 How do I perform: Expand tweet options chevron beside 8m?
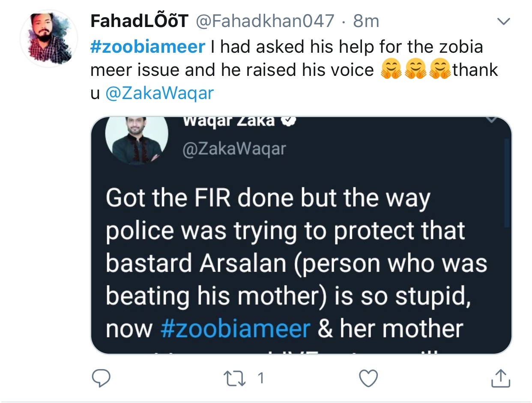tap(503, 21)
